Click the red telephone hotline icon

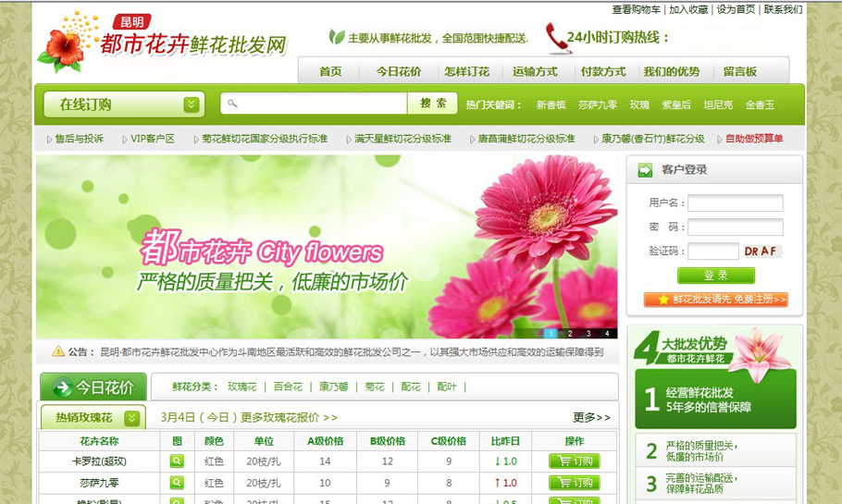pos(557,38)
